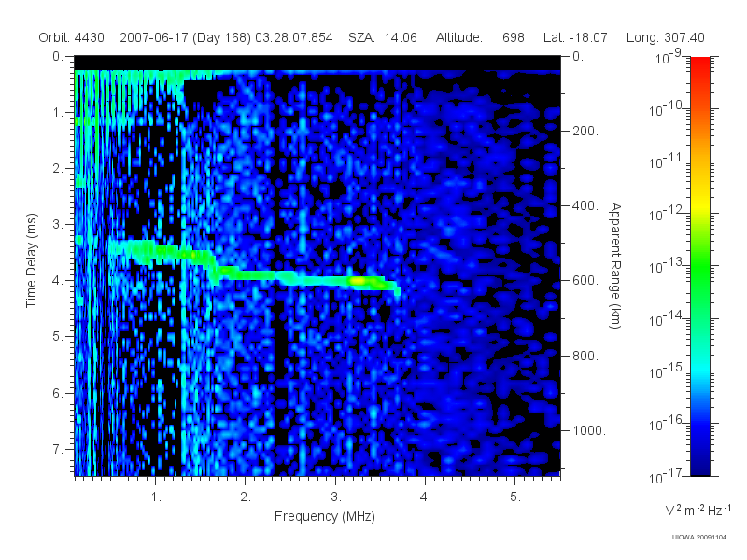Click the UIOWA 20091104 footer text
The width and height of the screenshot is (747, 560).
(698, 538)
